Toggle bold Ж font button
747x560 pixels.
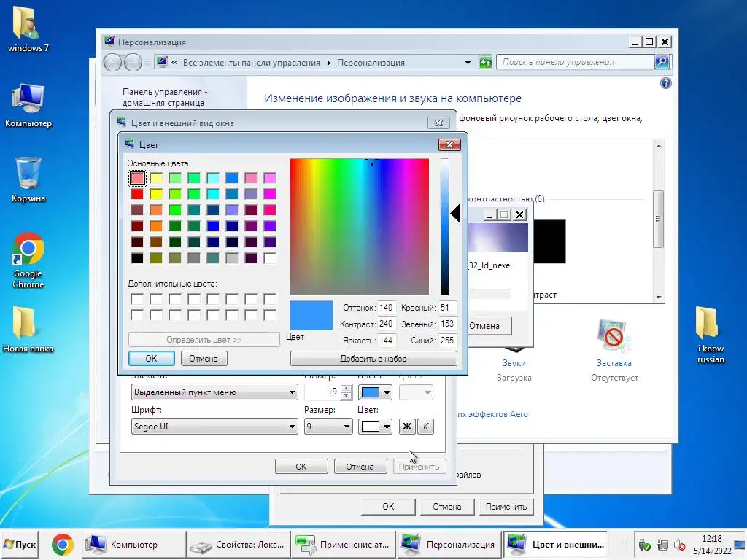point(407,426)
